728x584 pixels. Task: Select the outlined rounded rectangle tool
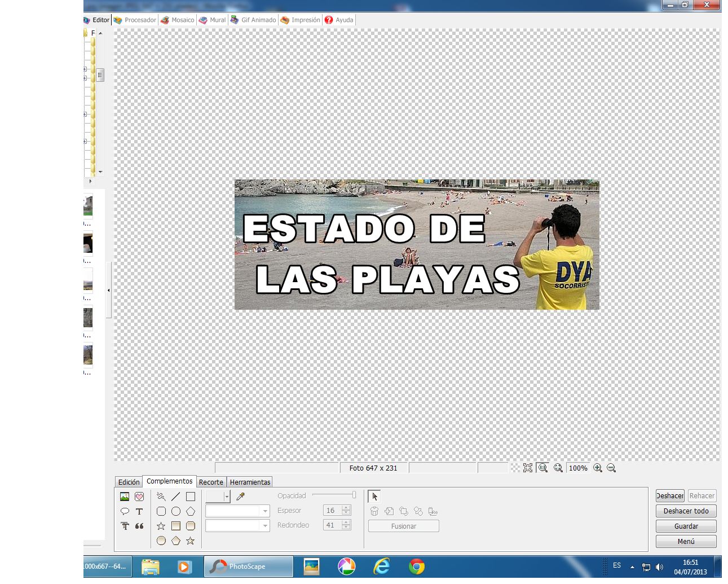[x=161, y=511]
